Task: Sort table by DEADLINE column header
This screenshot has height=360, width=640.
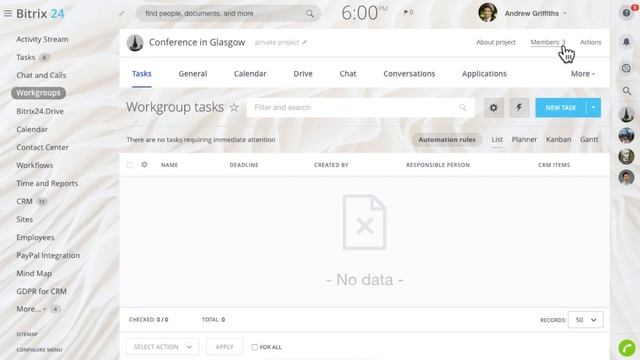Action: coord(244,165)
